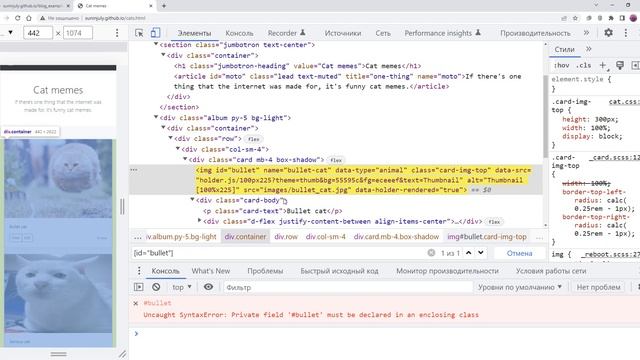Switch to the Элементы tab
Viewport: 640px width, 360px height.
pos(194,33)
